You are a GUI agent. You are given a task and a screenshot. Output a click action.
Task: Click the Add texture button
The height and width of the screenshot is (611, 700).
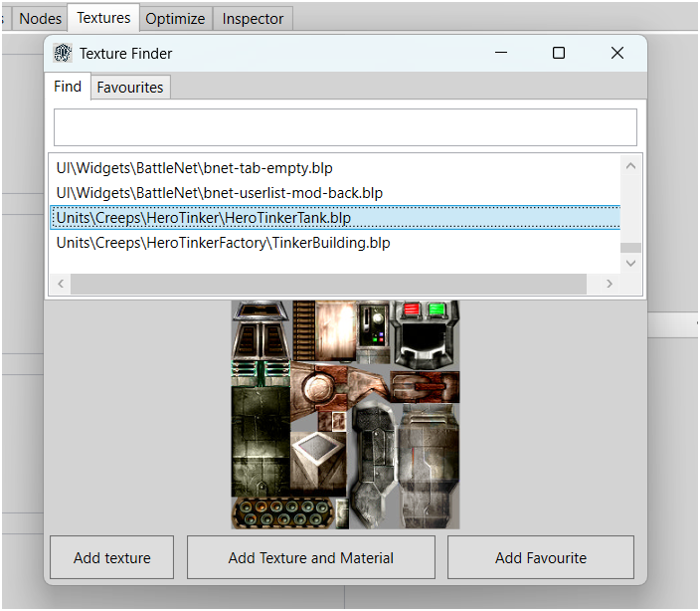tap(111, 558)
